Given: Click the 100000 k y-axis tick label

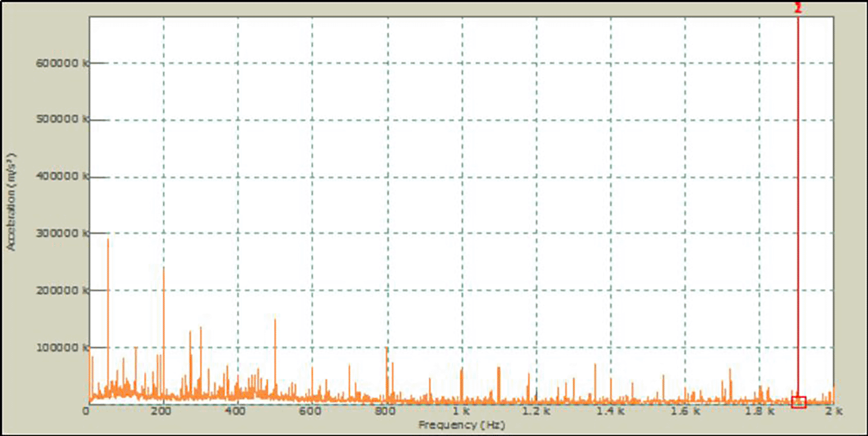Looking at the screenshot, I should tap(62, 347).
